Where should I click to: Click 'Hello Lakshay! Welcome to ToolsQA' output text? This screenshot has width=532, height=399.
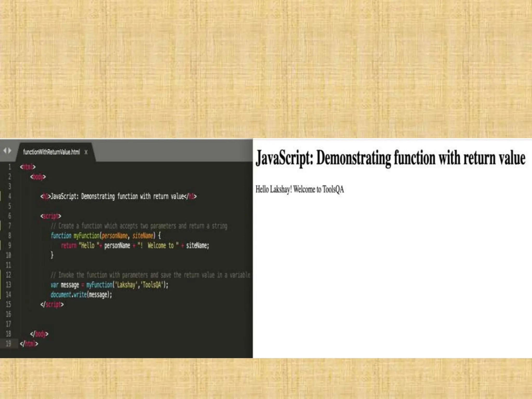[x=300, y=189]
